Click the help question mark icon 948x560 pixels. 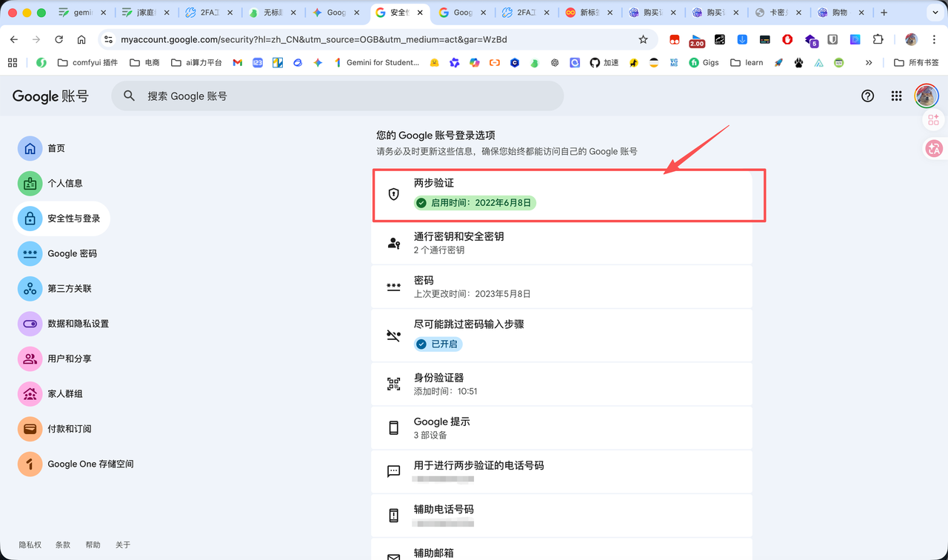coord(867,96)
